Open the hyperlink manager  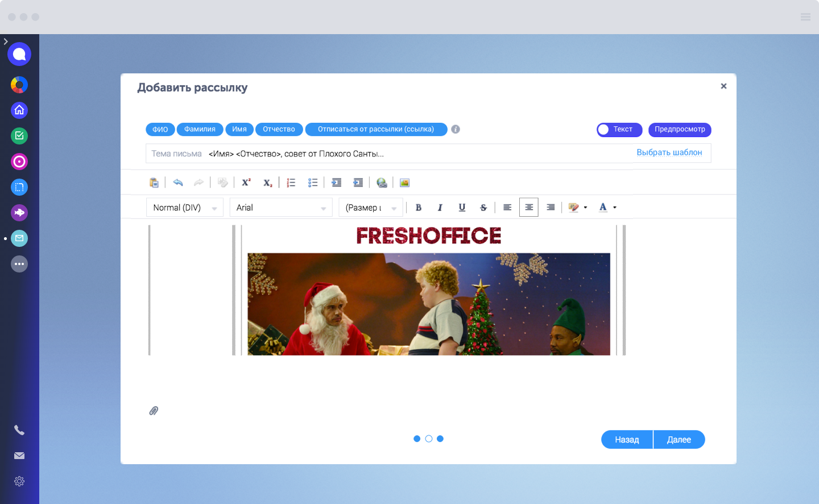click(x=382, y=183)
